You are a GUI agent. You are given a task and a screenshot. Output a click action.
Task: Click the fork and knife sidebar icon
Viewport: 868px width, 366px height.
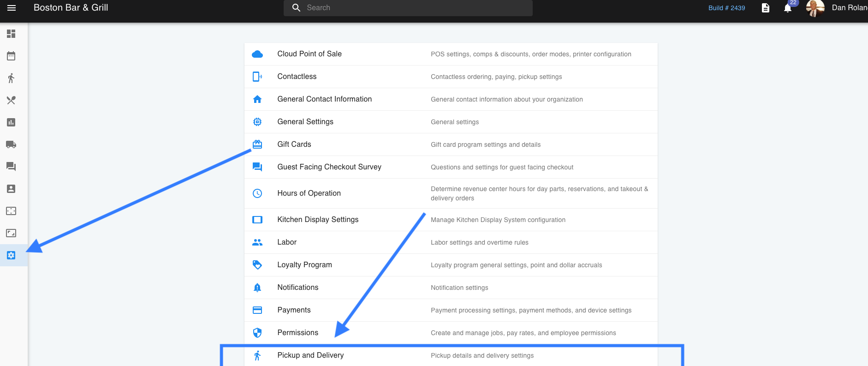click(x=11, y=100)
